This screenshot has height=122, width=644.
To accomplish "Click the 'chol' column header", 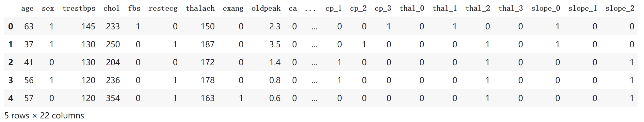I will coord(111,8).
